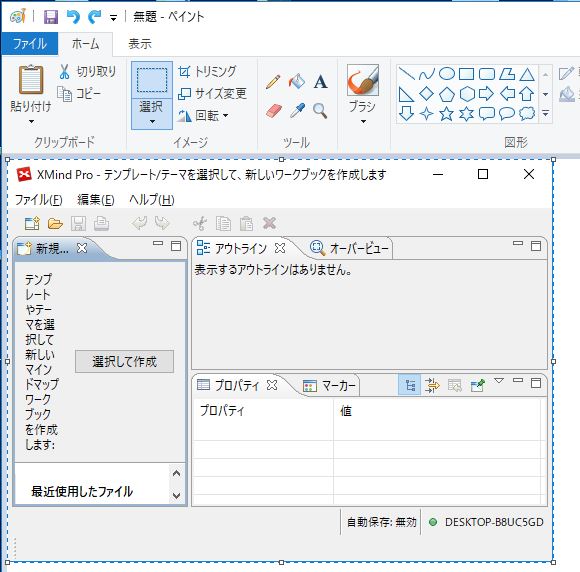580x572 pixels.
Task: Click DESKTOP-B8UC5GD status indicator
Action: coord(486,522)
